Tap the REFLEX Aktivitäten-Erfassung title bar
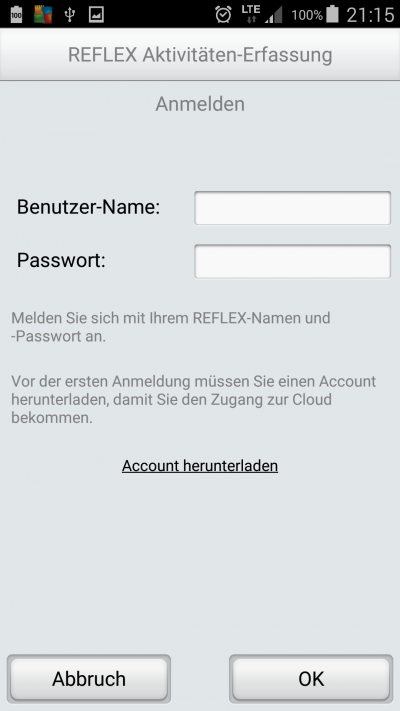The image size is (400, 711). pyautogui.click(x=200, y=54)
